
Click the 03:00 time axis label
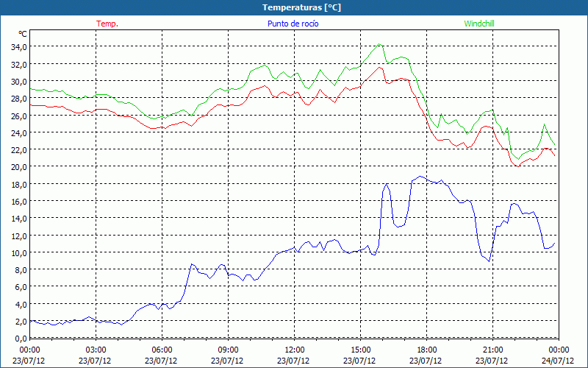pyautogui.click(x=96, y=350)
